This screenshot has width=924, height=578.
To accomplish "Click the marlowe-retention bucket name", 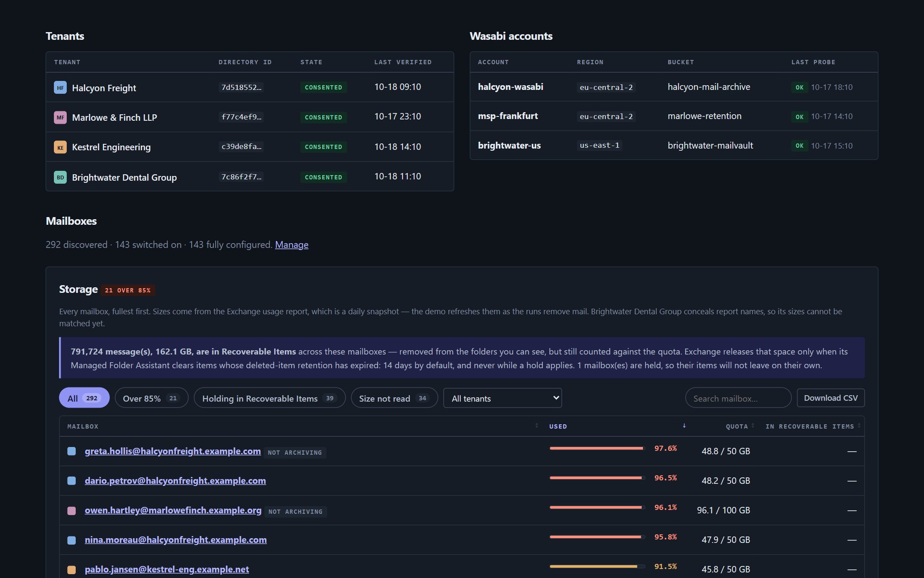I will point(705,116).
